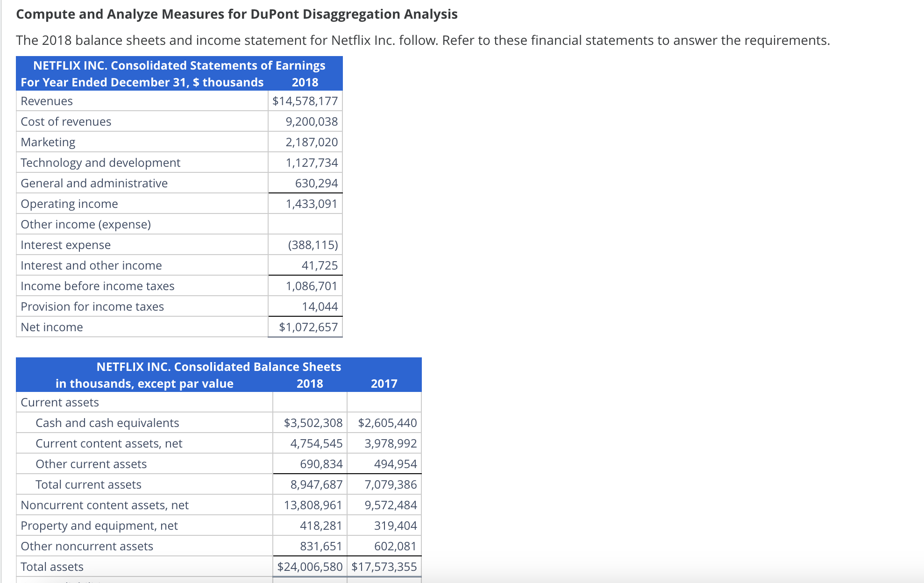
Task: Click 2018 Other noncurrent assets 831,651
Action: pyautogui.click(x=321, y=546)
